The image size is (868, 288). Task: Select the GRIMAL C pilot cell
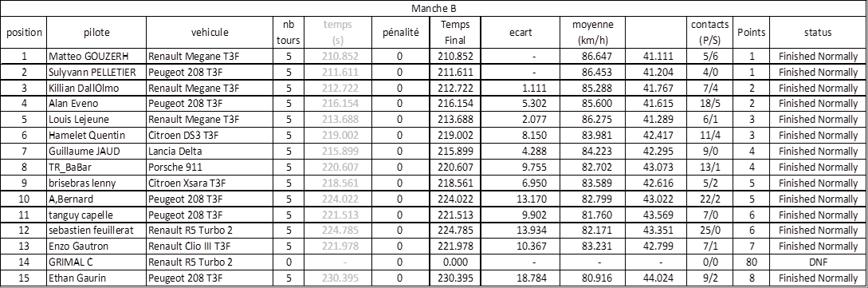pyautogui.click(x=96, y=262)
